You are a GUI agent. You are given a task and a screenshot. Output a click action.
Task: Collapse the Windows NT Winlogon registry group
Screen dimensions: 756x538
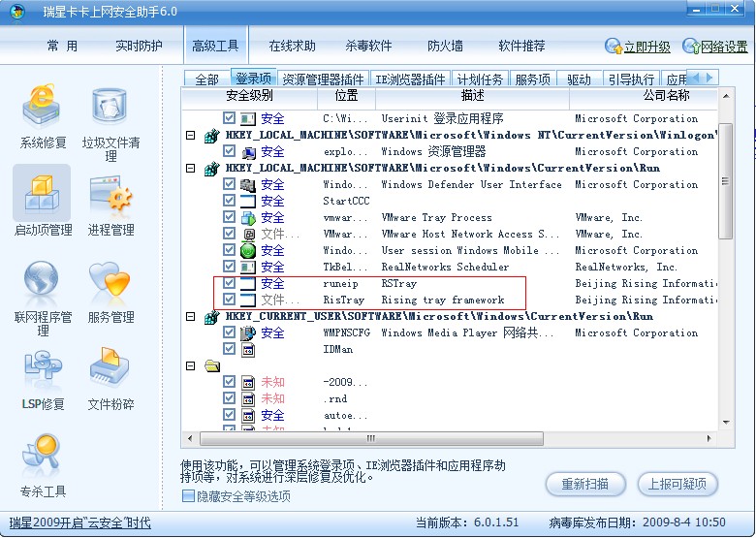coord(190,136)
